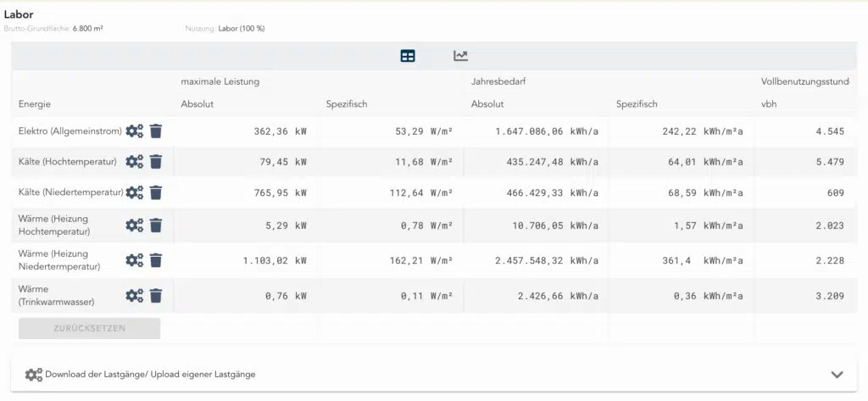
Task: Click the gears icon beside Download der Lastgänge
Action: (33, 375)
